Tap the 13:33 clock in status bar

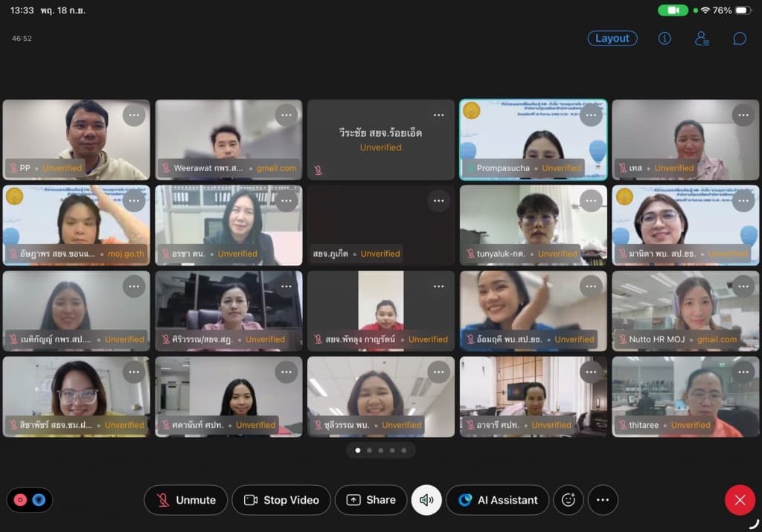(x=22, y=10)
